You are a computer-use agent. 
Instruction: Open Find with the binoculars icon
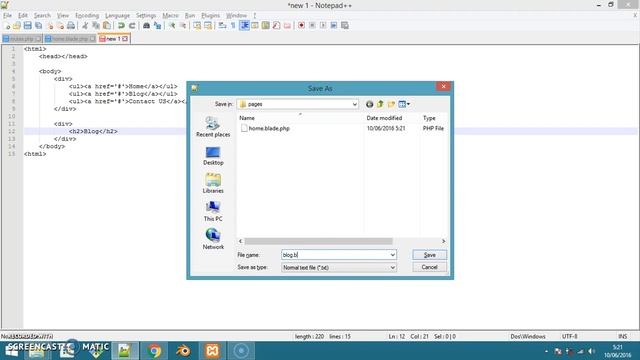(146, 26)
